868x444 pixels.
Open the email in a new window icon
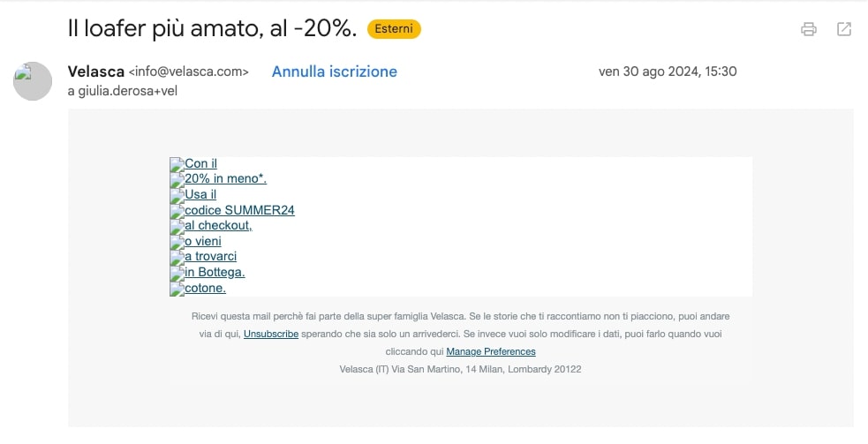click(x=843, y=29)
